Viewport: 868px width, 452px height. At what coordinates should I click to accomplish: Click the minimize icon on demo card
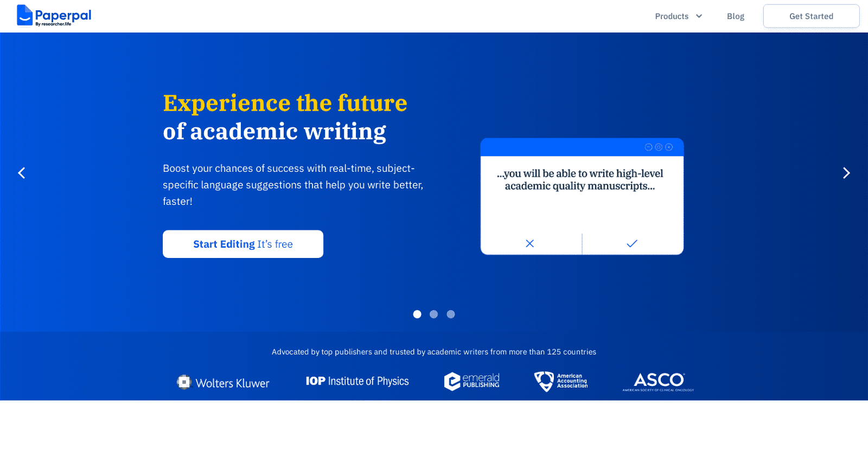pyautogui.click(x=648, y=147)
